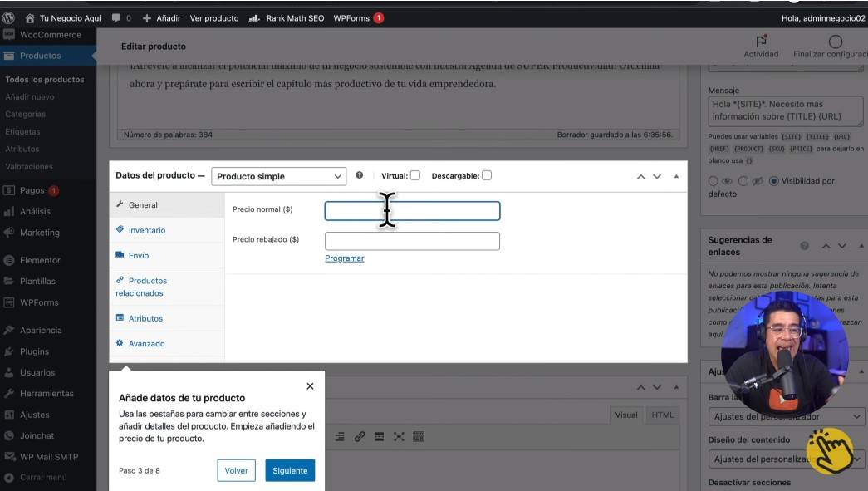
Task: Click Ver producto in the admin bar
Action: 214,18
